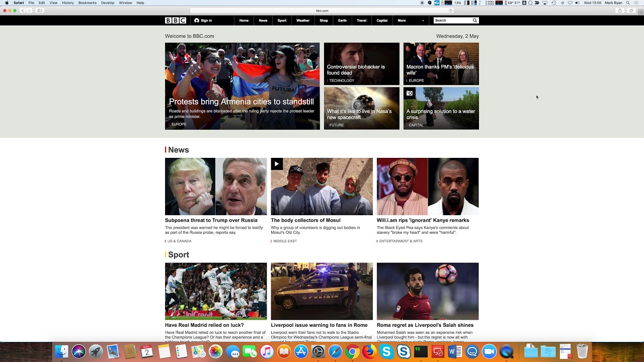Click the Sport section heading
Image resolution: width=644 pixels, height=362 pixels.
click(x=179, y=255)
